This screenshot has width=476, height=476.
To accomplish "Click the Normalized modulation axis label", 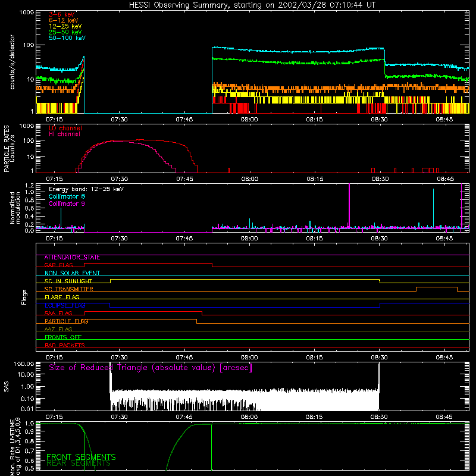I will point(15,208).
